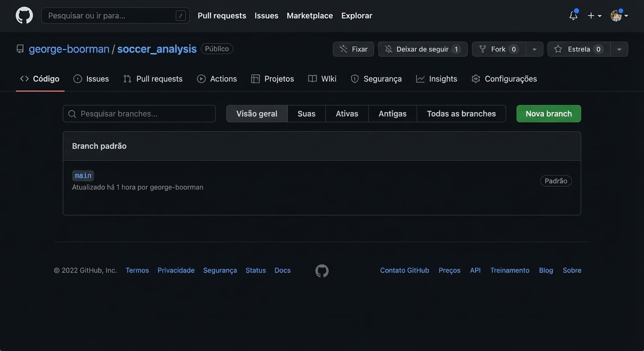The height and width of the screenshot is (351, 644).
Task: Click the 'Branch padrão' heading
Action: (99, 146)
